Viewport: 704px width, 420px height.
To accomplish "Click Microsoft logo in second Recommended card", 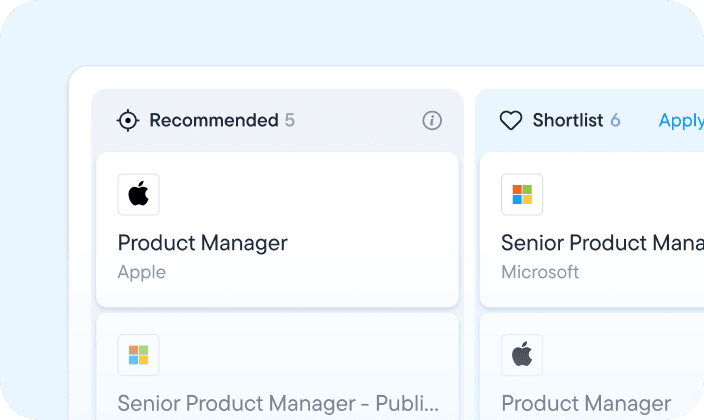I will coord(139,354).
